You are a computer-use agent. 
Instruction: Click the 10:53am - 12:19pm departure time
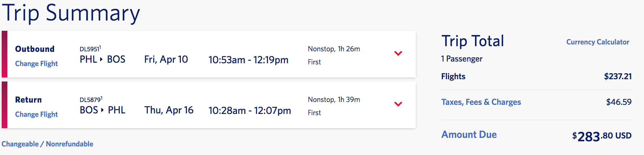[x=248, y=60]
